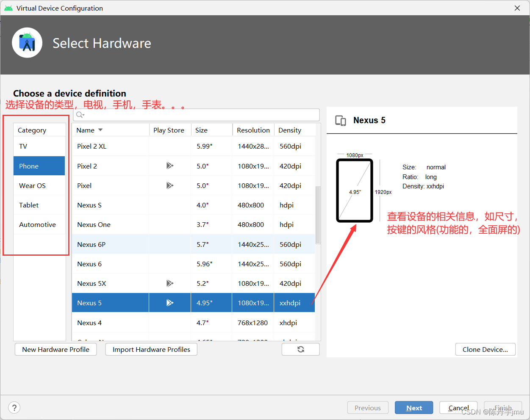Click the 4.0" size cell
530x420 pixels.
(x=211, y=205)
